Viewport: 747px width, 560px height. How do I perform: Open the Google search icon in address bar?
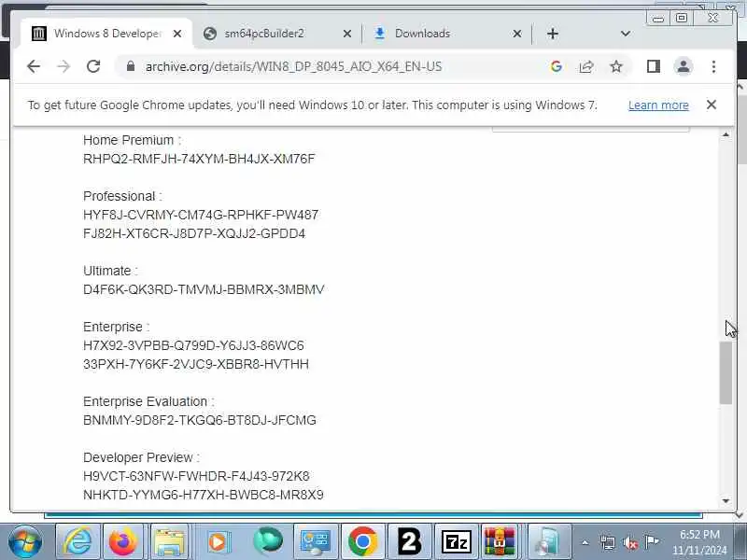point(556,66)
